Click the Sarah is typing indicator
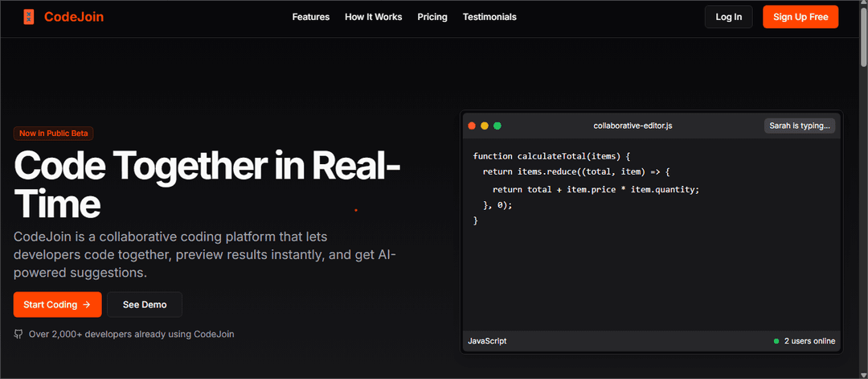Screen dimensions: 868x379 tap(799, 126)
